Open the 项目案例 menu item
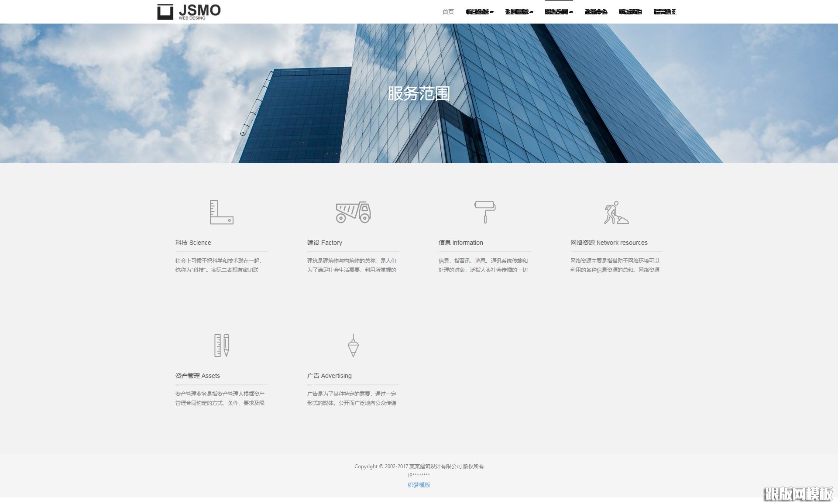 click(x=477, y=12)
